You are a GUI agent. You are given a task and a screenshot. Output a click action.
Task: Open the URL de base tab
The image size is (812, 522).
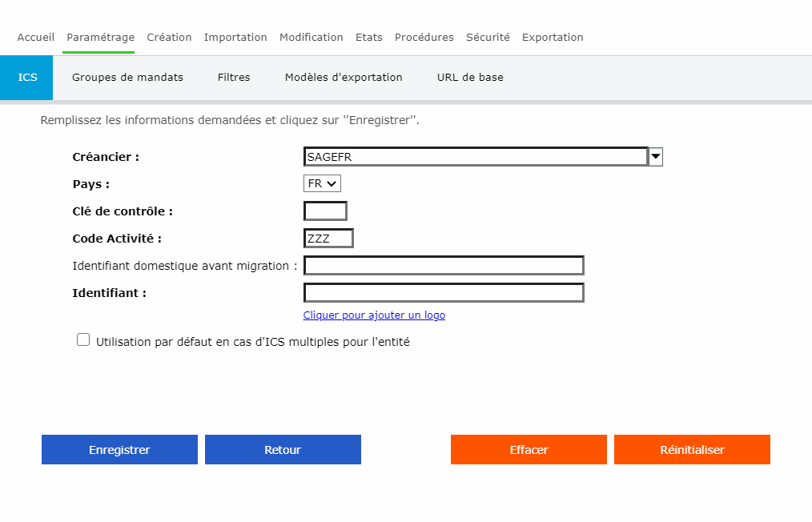pyautogui.click(x=470, y=78)
